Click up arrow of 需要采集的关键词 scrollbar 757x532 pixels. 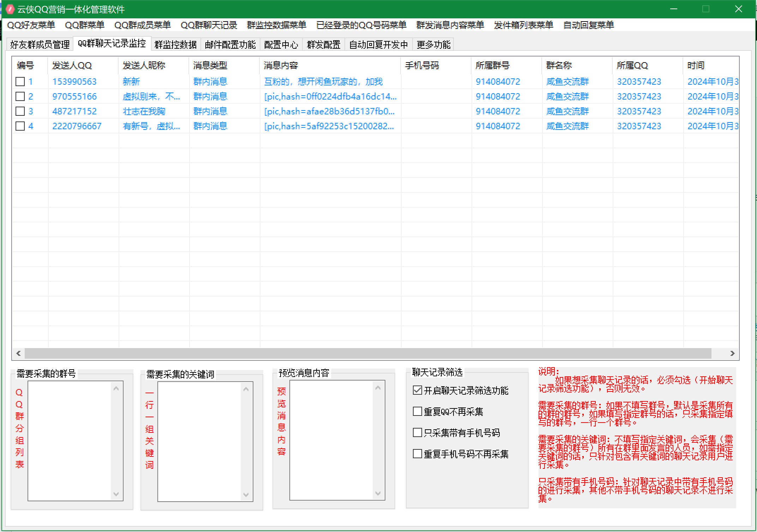tap(246, 389)
